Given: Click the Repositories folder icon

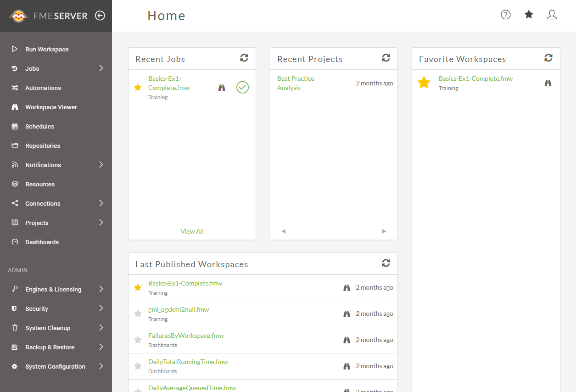Looking at the screenshot, I should point(15,146).
